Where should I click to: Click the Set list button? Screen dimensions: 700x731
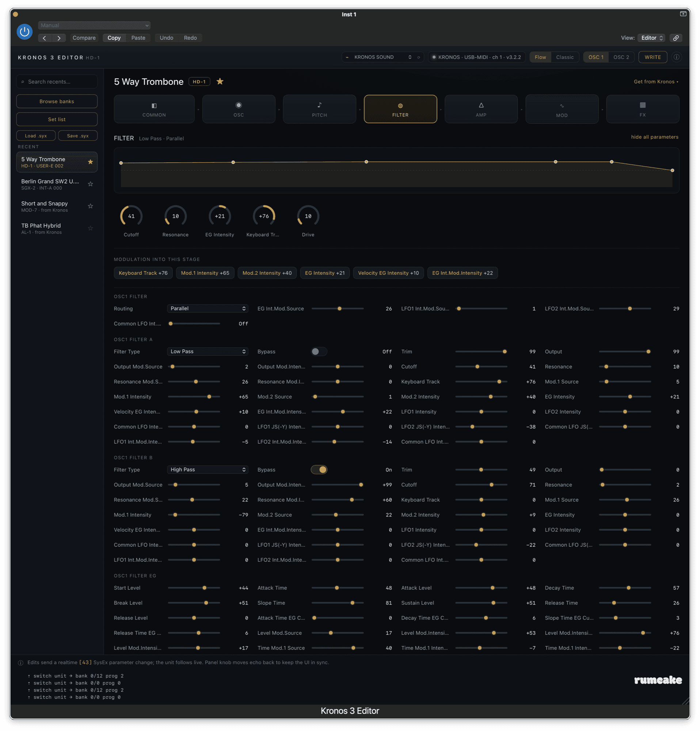tap(57, 120)
